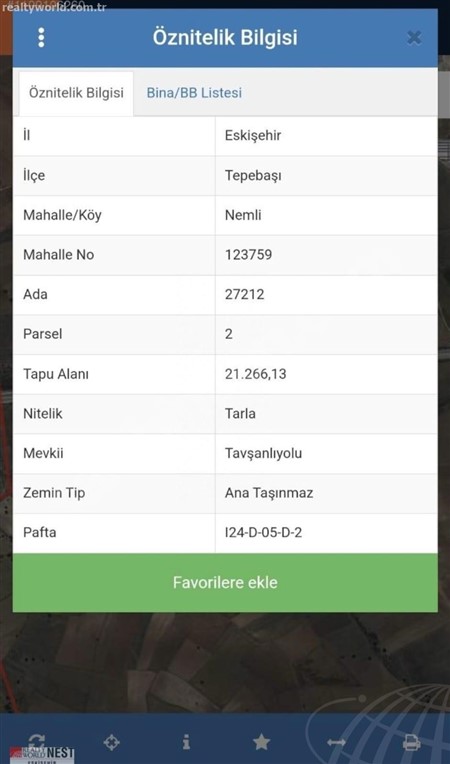
Task: Tap the printer icon
Action: tap(412, 743)
